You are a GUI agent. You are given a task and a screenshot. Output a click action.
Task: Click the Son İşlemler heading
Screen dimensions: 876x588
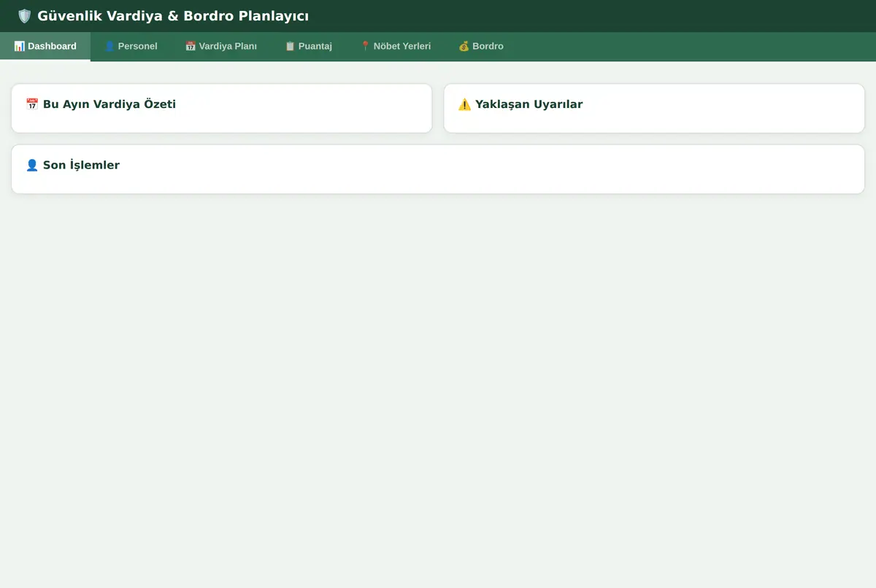(73, 165)
